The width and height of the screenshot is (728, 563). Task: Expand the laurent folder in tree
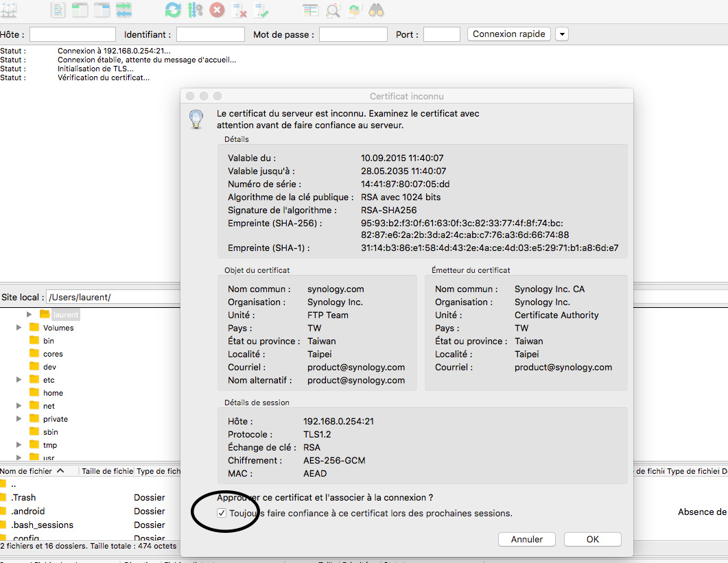30,314
